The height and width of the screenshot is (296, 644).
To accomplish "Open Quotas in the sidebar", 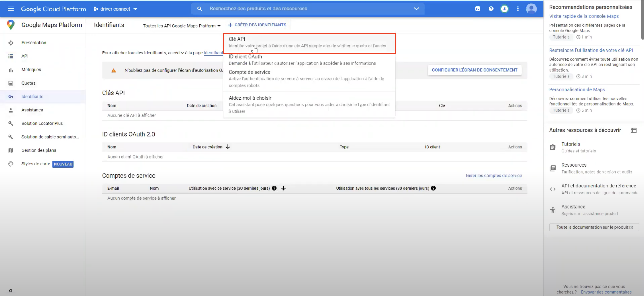I will click(x=28, y=83).
